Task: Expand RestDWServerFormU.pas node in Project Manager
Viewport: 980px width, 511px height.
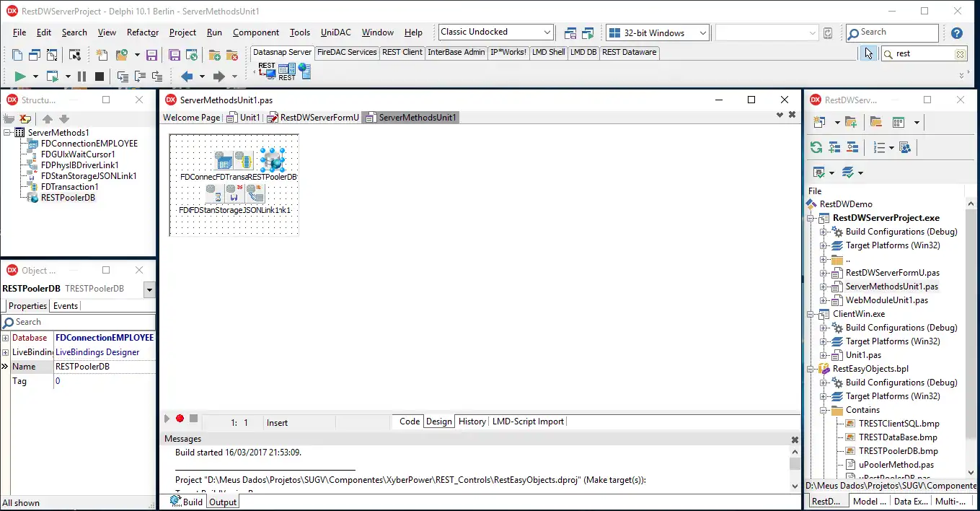Action: coord(824,274)
